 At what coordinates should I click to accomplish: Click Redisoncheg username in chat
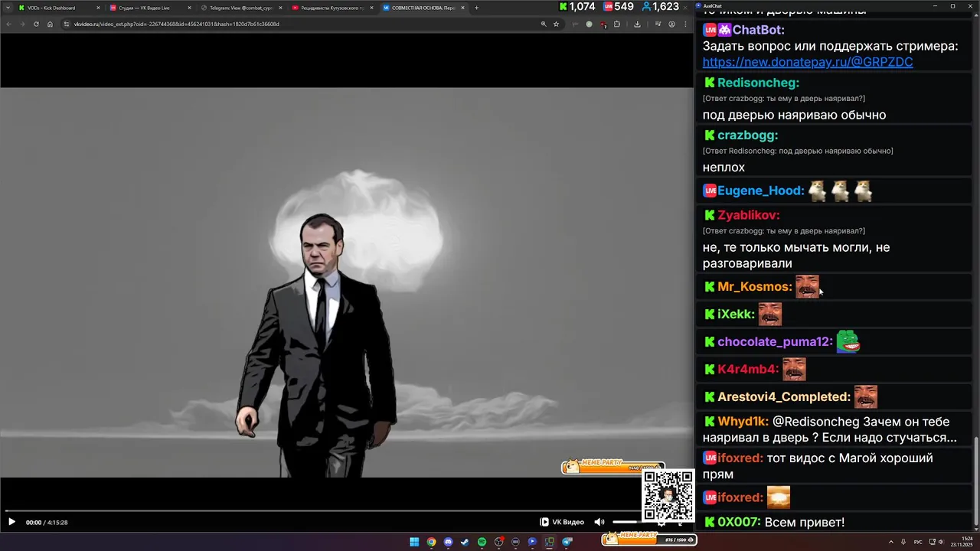(758, 83)
